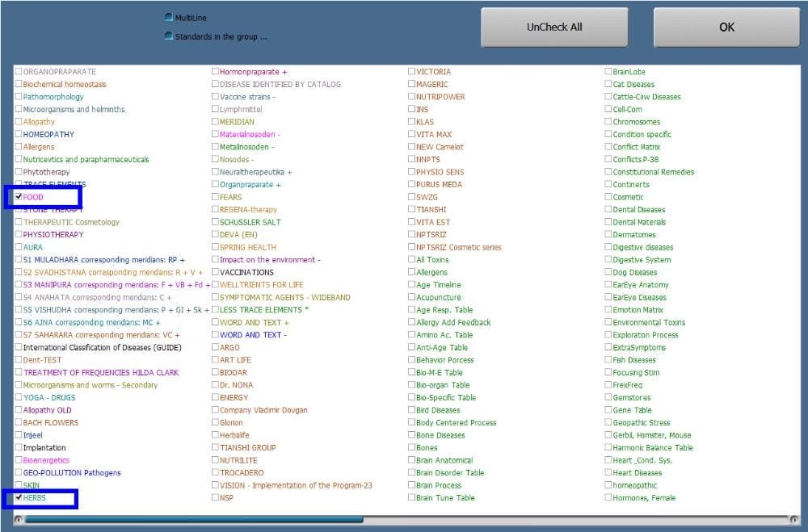
Task: Tick the Acupuncture checkbox
Action: [x=412, y=298]
